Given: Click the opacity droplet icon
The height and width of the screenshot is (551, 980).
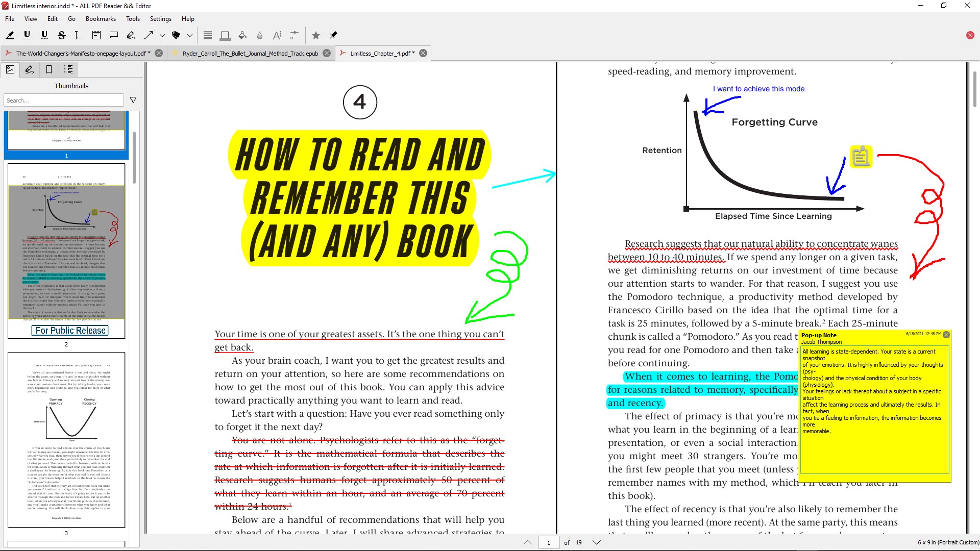Looking at the screenshot, I should pyautogui.click(x=260, y=35).
